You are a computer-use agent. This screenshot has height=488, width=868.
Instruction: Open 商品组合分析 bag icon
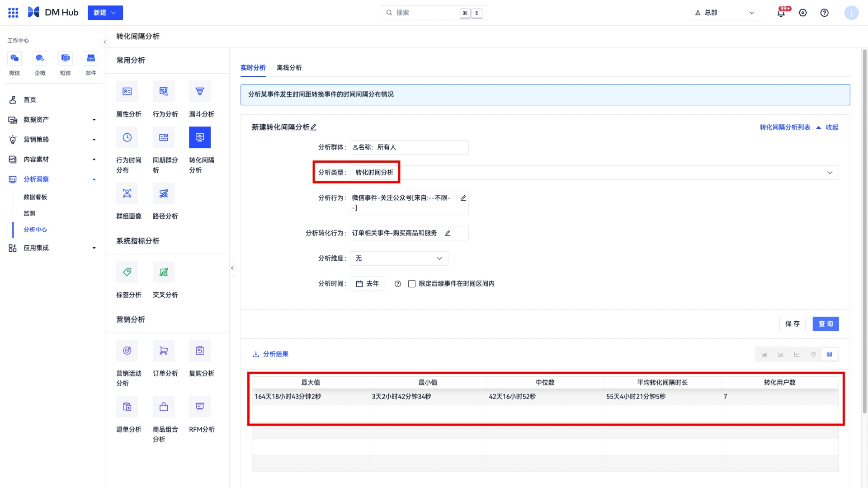(x=164, y=407)
